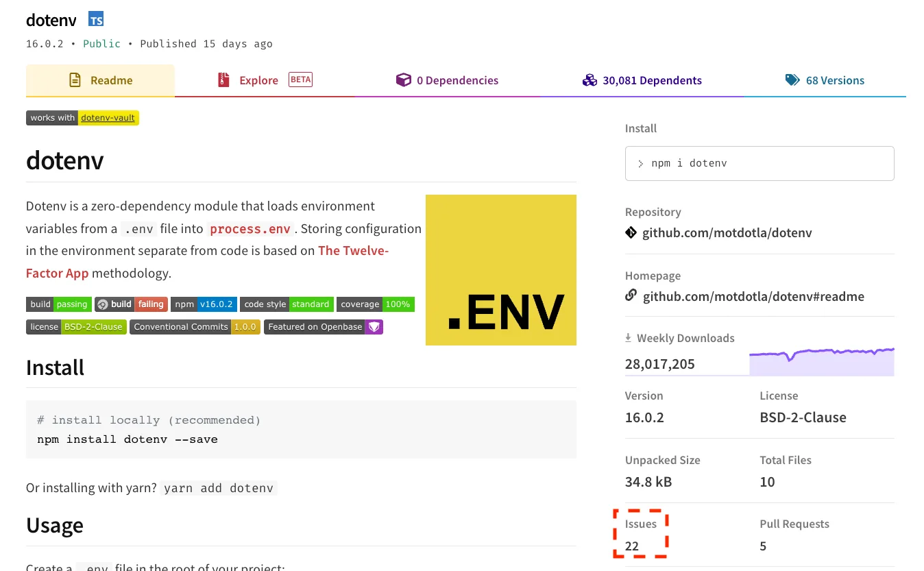Click the weekly downloads sparkline chart
Screen dimensions: 924x571
coord(822,361)
